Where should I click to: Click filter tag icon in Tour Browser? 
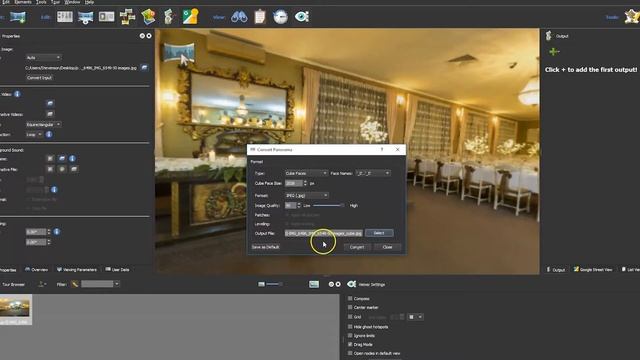tap(75, 284)
